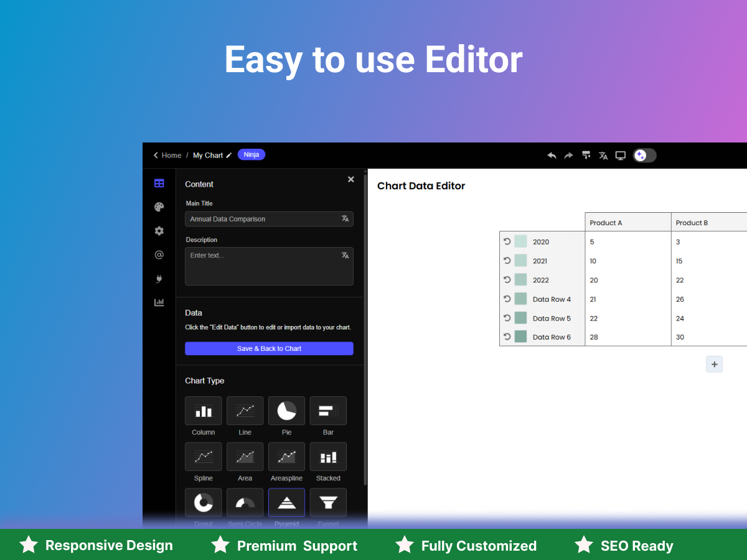Click translate icon in Main Title field

(x=345, y=219)
